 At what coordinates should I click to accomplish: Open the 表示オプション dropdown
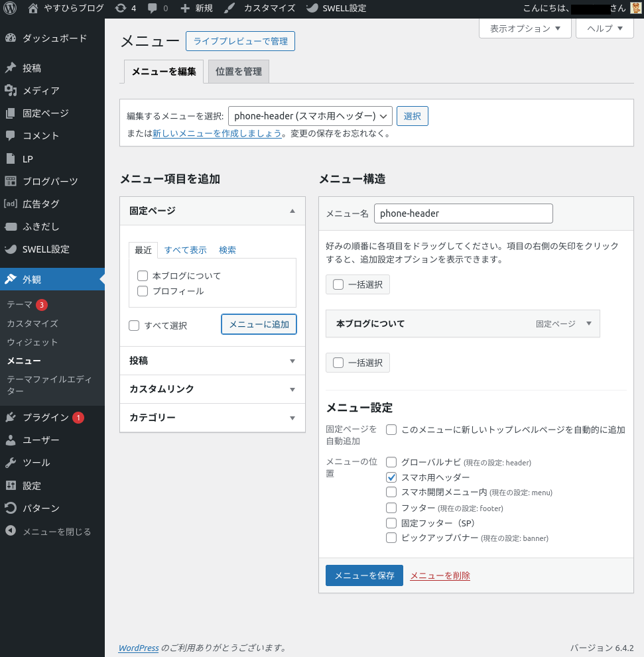point(525,29)
